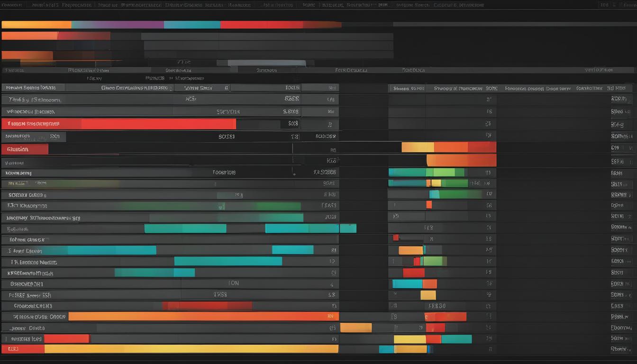The image size is (637, 364).
Task: Click the small teal block between the two panels
Action: (348, 228)
